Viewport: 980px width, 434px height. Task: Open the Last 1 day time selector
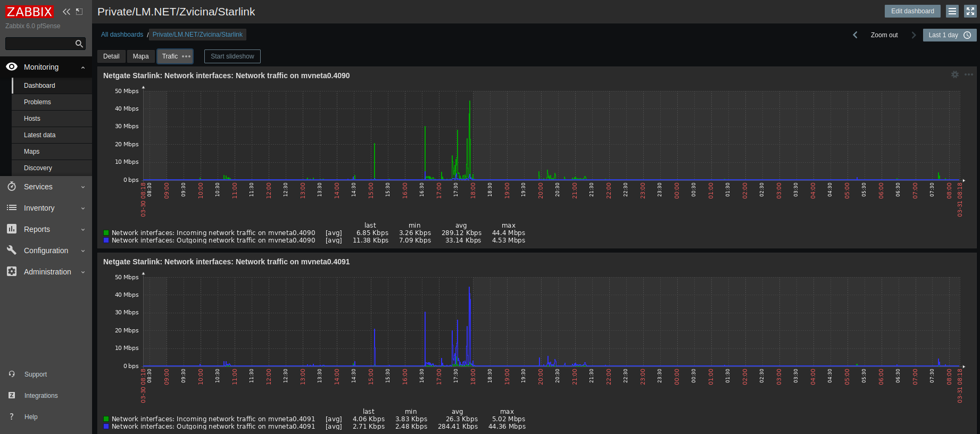pyautogui.click(x=950, y=35)
